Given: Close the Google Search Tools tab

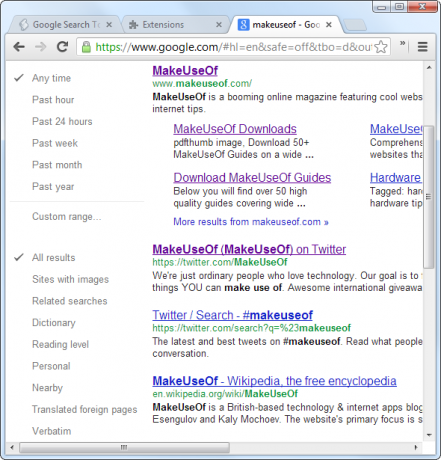Looking at the screenshot, I should pyautogui.click(x=109, y=25).
